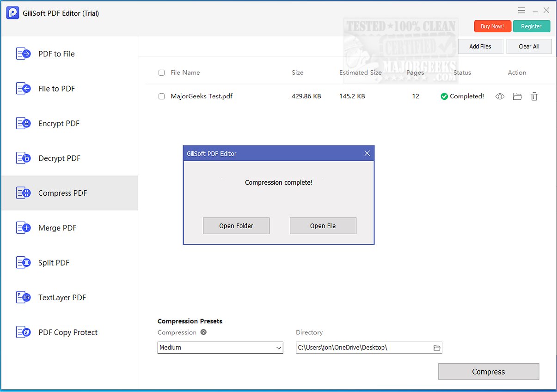This screenshot has height=392, width=557.
Task: Click the PDF Copy Protect icon
Action: tap(23, 332)
